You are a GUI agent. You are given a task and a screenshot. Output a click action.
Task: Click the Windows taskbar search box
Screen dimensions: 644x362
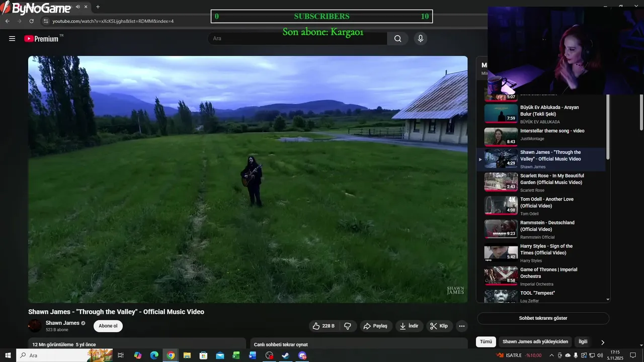pos(64,355)
